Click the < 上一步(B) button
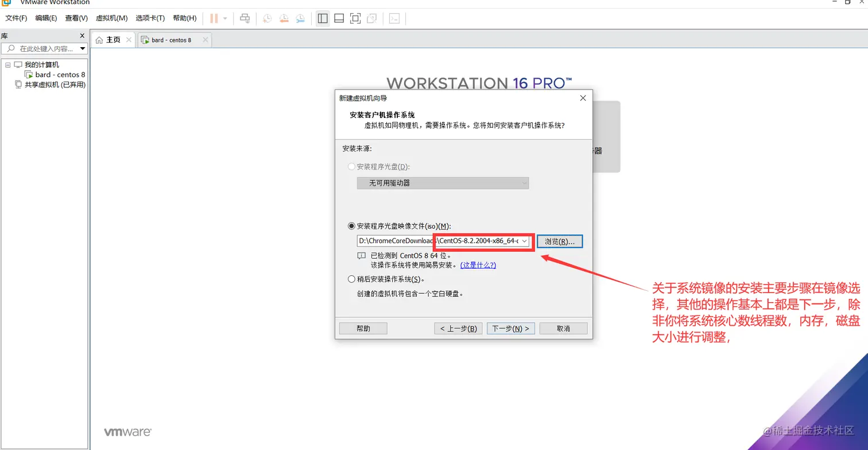Screen dimensions: 868x450 (x=458, y=328)
